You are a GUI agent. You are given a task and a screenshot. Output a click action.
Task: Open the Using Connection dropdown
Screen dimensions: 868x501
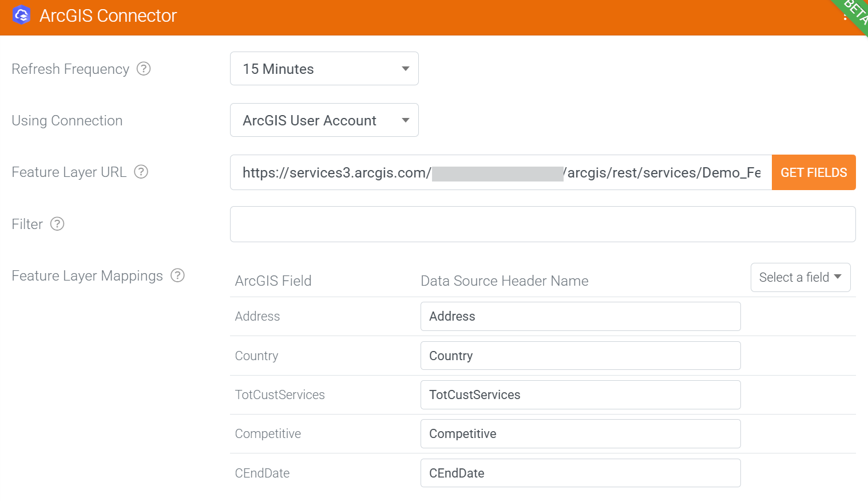[324, 120]
